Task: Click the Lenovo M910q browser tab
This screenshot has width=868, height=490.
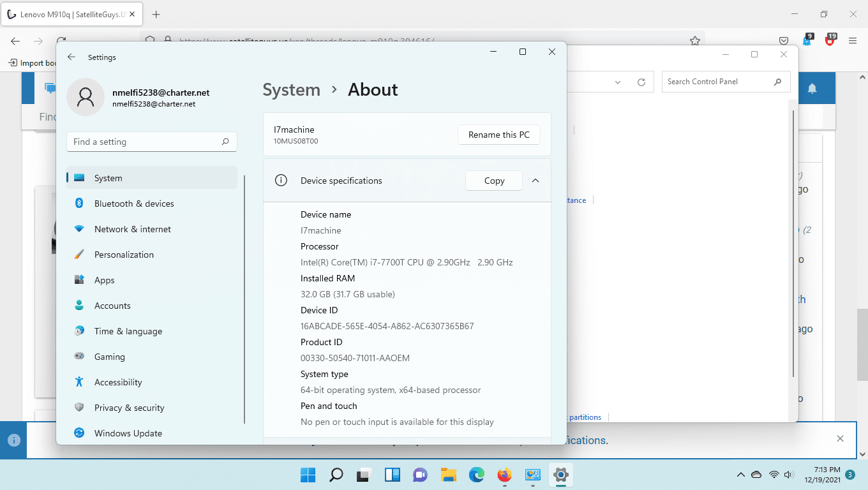Action: [72, 14]
